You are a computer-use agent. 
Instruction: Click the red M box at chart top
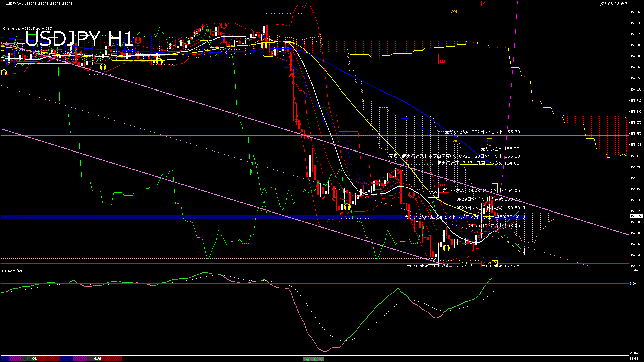(x=484, y=4)
